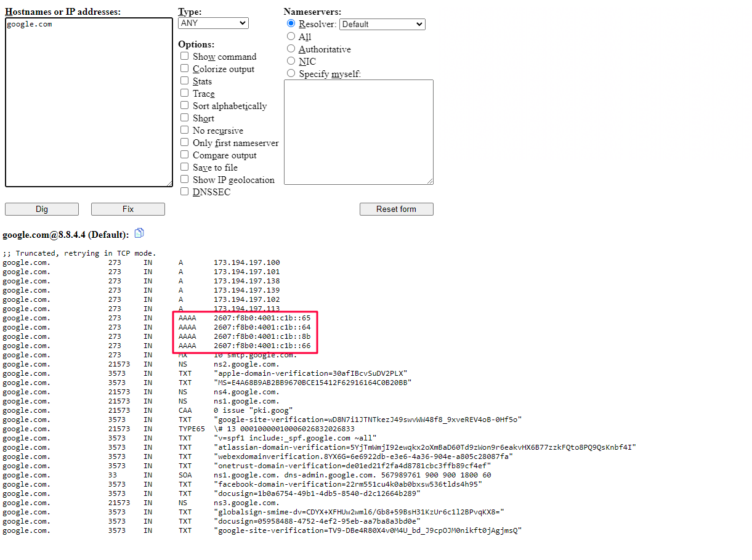Select the CAA value 0 issue "pki.goog"

[x=253, y=410]
